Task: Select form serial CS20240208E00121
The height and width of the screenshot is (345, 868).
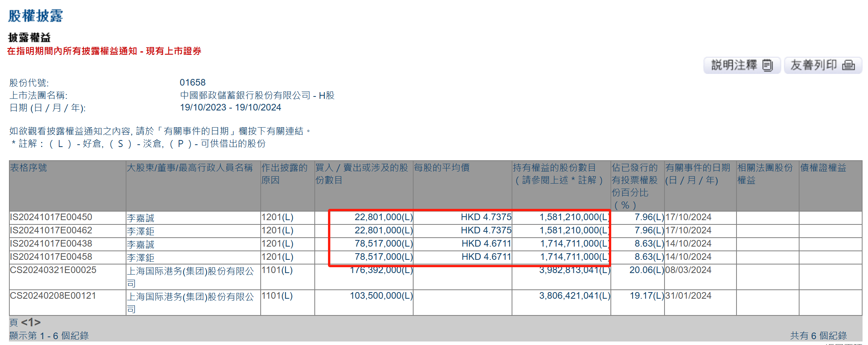Action: (x=53, y=296)
